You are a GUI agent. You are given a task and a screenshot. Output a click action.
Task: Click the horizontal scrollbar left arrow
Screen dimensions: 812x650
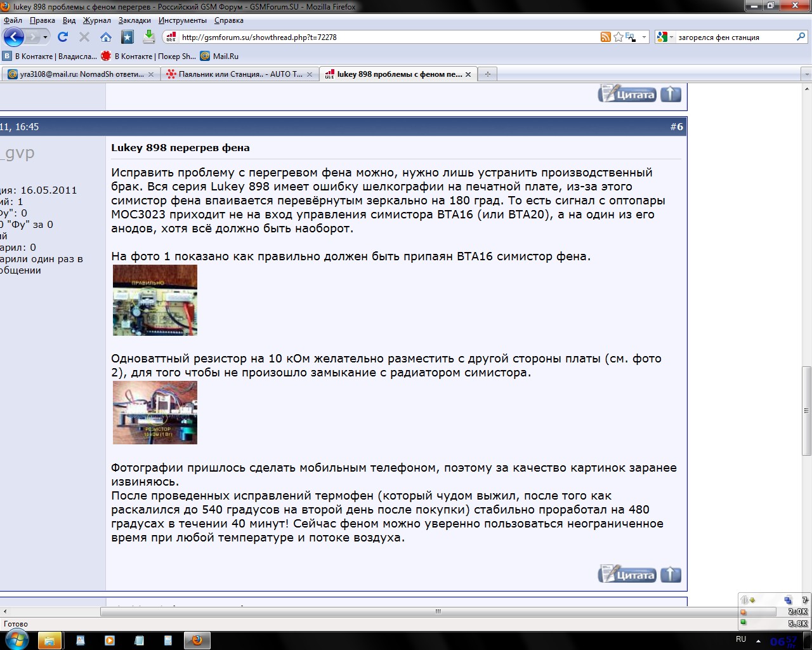(5, 611)
